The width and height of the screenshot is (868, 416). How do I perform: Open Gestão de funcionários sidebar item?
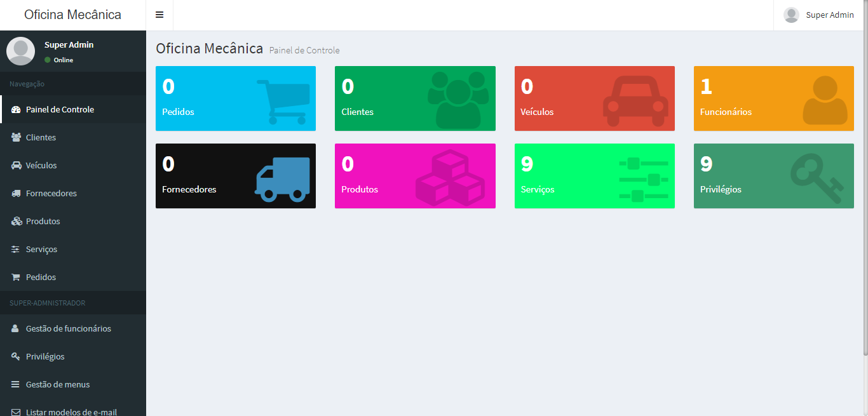(x=68, y=328)
